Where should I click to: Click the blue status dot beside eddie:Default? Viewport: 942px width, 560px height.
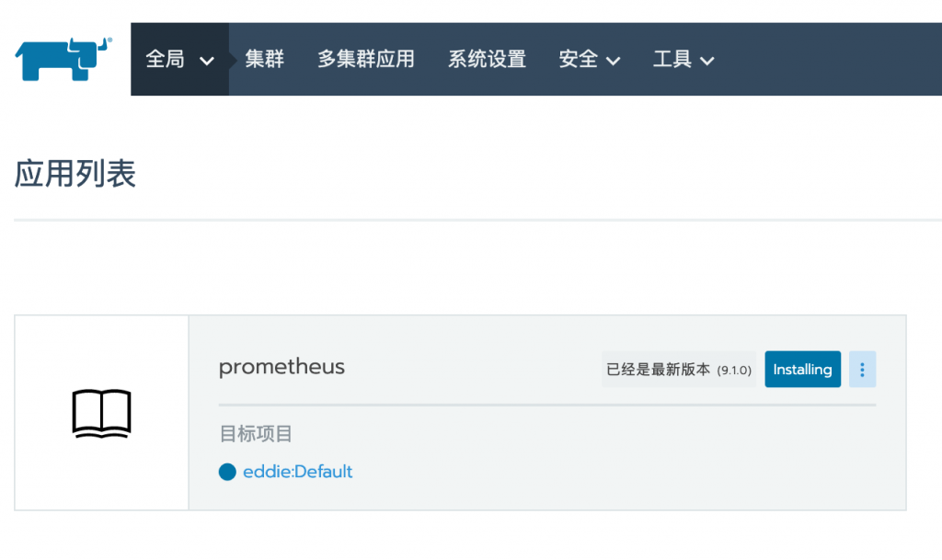point(227,472)
